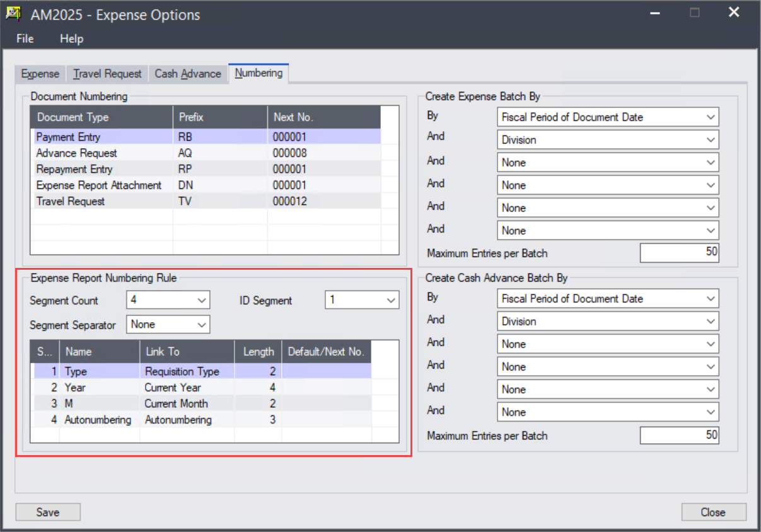Click the Requisition Type link-to cell
761x532 pixels.
pyautogui.click(x=187, y=371)
